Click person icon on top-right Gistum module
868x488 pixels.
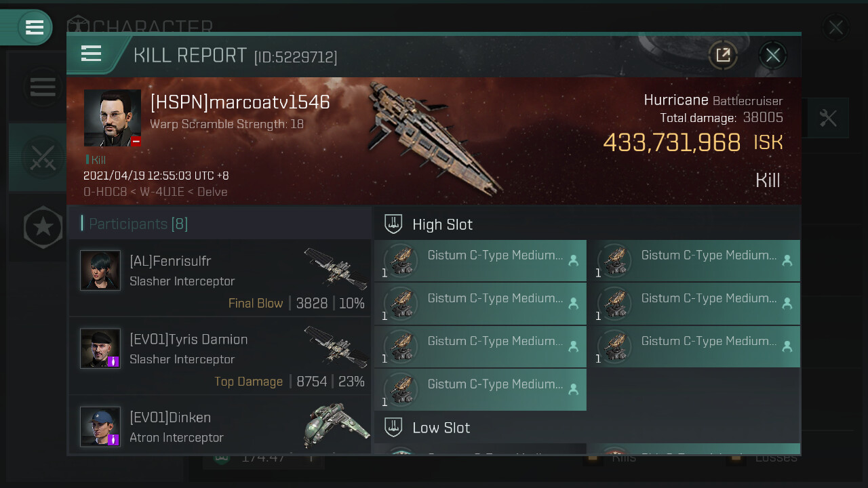(x=787, y=260)
